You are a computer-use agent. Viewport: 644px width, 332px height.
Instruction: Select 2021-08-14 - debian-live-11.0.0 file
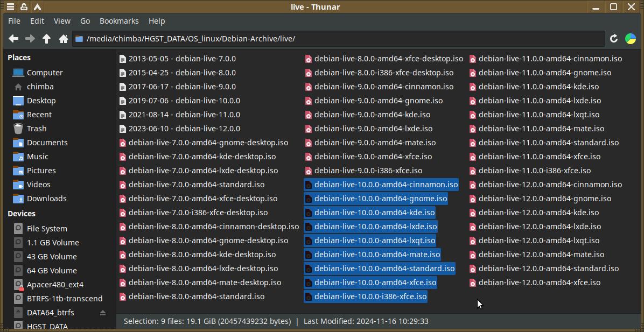(x=179, y=115)
